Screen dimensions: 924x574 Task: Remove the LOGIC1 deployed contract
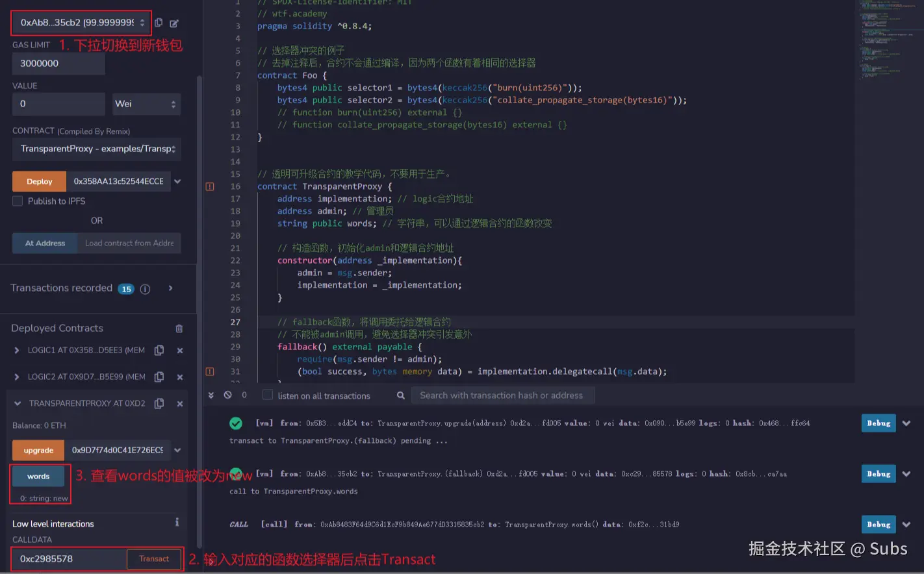180,351
